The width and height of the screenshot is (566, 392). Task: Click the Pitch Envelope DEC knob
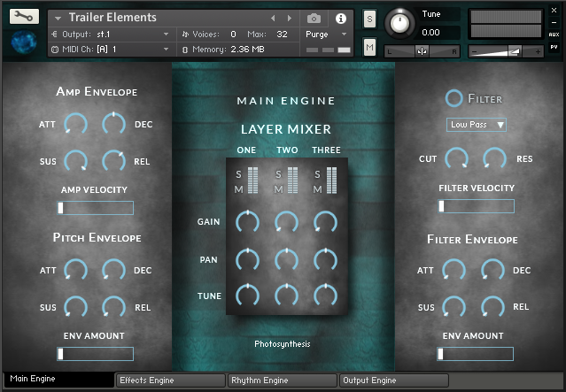tap(113, 270)
